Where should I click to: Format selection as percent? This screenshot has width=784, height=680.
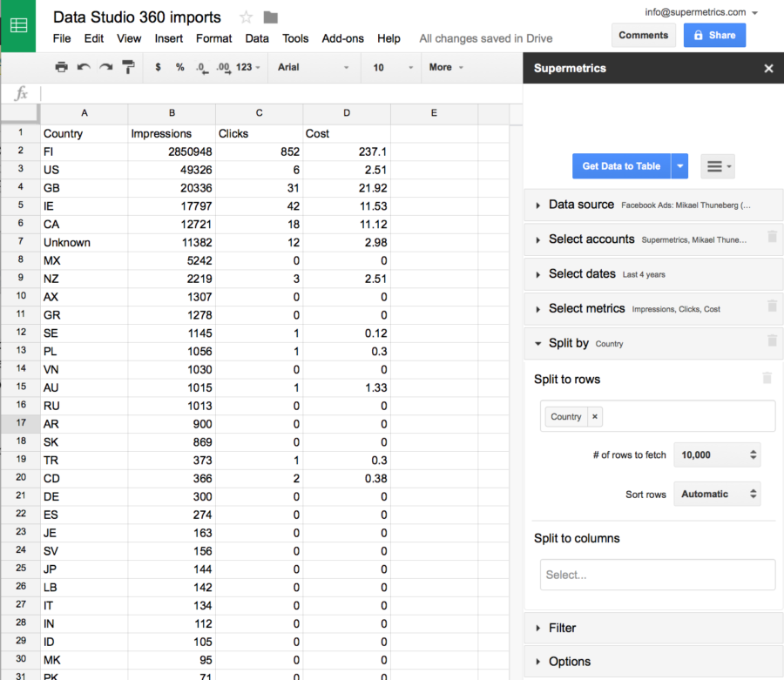tap(180, 67)
